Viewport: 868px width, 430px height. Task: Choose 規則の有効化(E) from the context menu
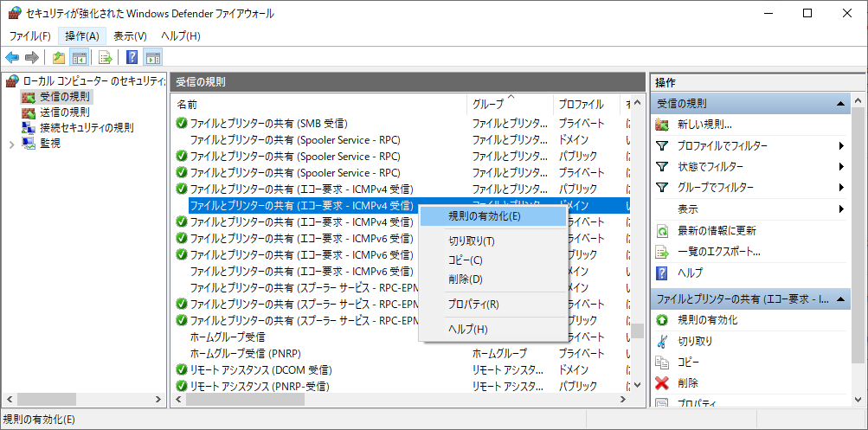pyautogui.click(x=493, y=216)
